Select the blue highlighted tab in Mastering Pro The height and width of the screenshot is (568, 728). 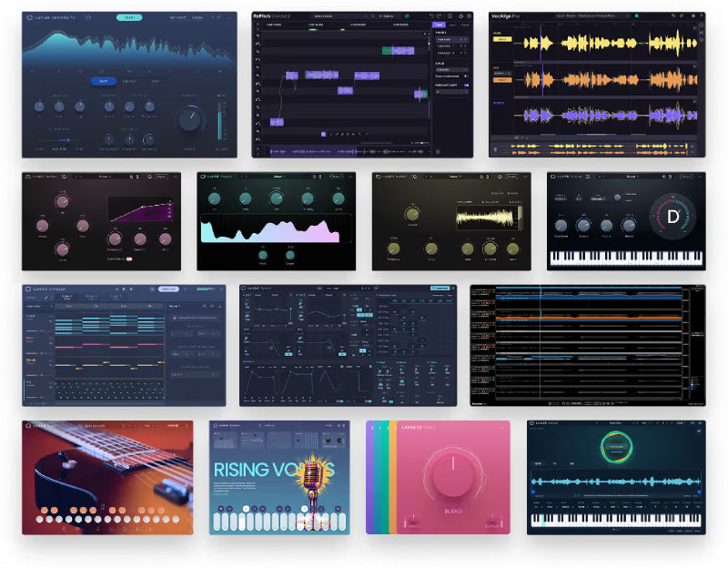pos(103,81)
